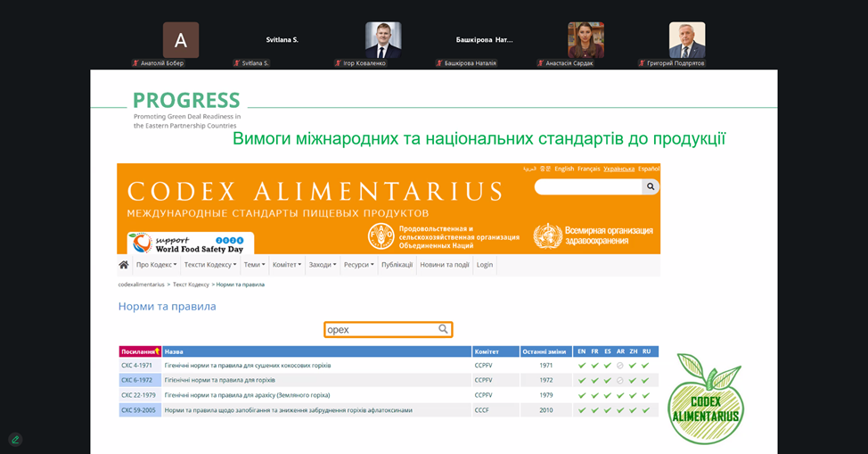Click the magnifier button in the orange header
The height and width of the screenshot is (454, 868).
point(651,186)
